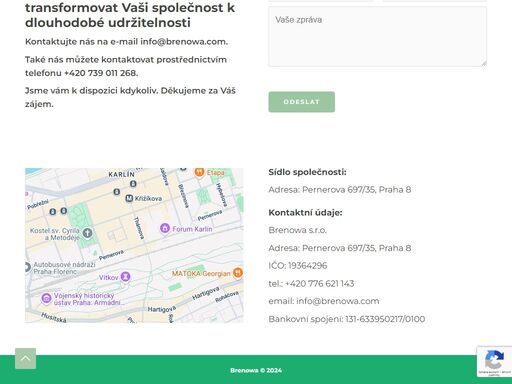Click info@brenowa.com in the intro paragraph
Image resolution: width=512 pixels, height=384 pixels.
183,42
